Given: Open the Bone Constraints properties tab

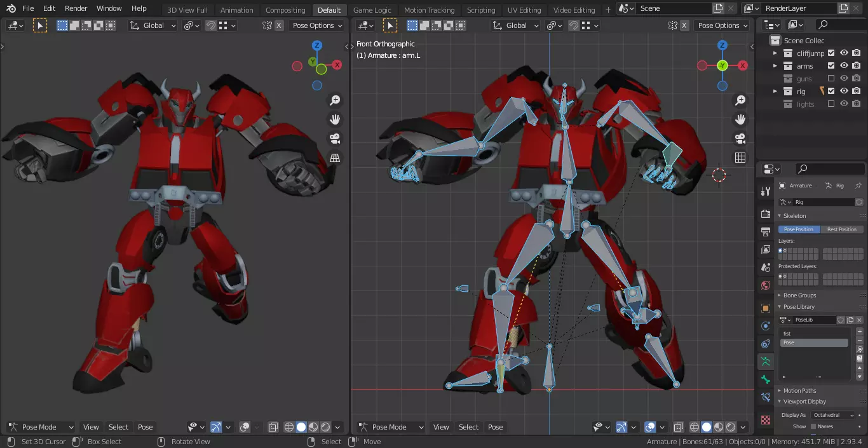Looking at the screenshot, I should (x=766, y=397).
